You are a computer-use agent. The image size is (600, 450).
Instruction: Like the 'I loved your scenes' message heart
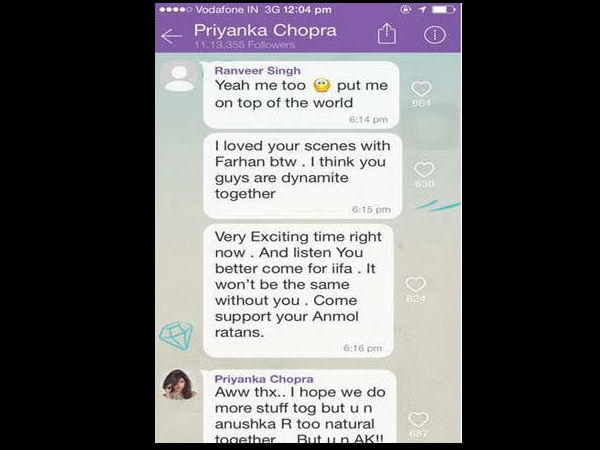tap(424, 170)
